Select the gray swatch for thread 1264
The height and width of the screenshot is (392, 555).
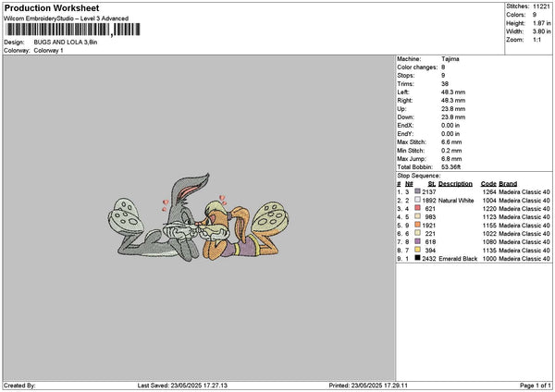418,191
